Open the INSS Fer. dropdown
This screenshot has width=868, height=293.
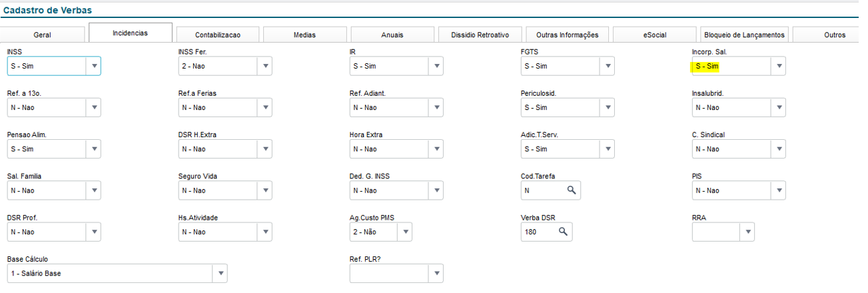point(265,66)
